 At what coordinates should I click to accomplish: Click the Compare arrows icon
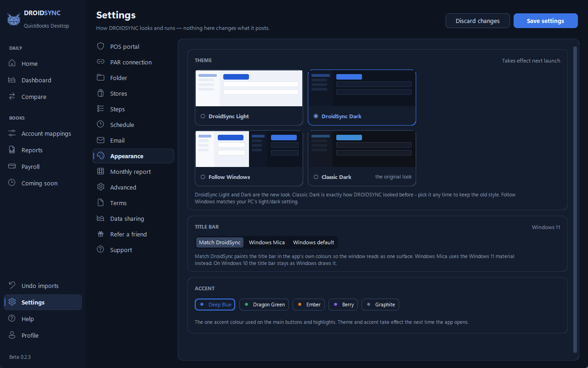click(12, 97)
